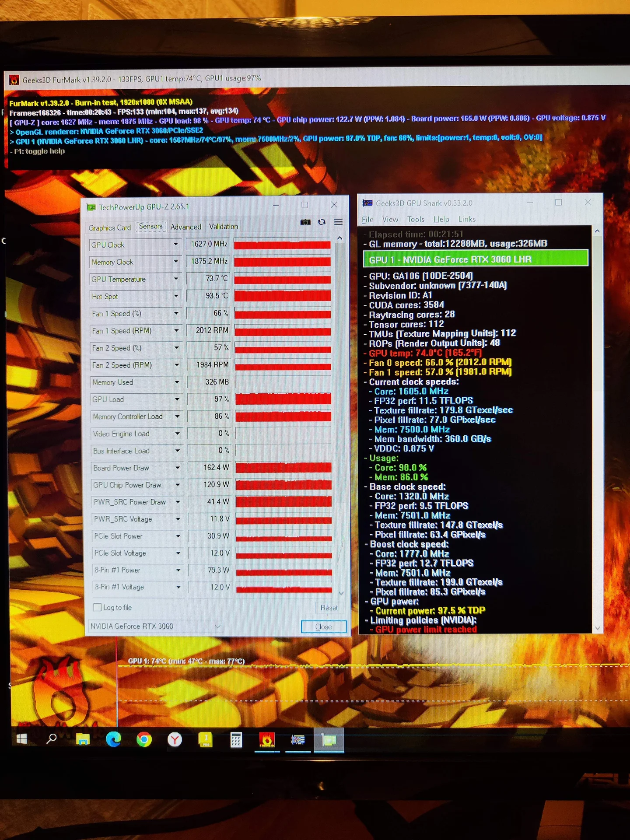Click the 1627.0 MHz GPU Clock value

tap(208, 244)
